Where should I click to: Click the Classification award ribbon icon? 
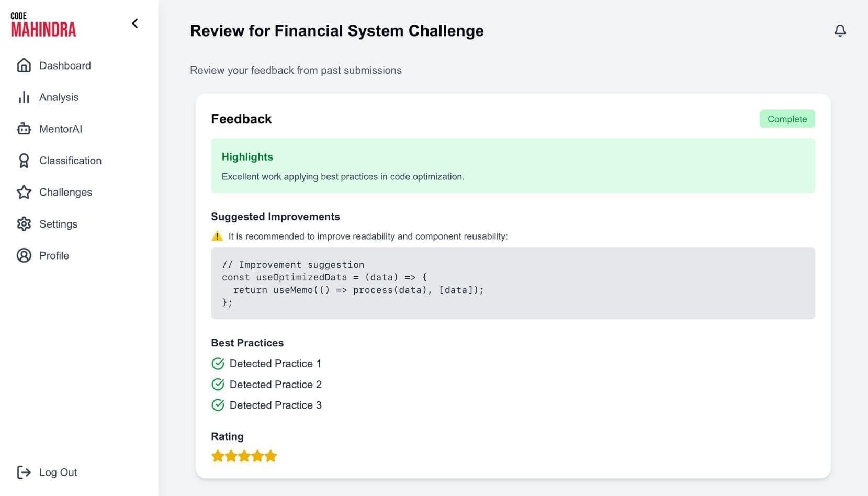[x=24, y=161]
